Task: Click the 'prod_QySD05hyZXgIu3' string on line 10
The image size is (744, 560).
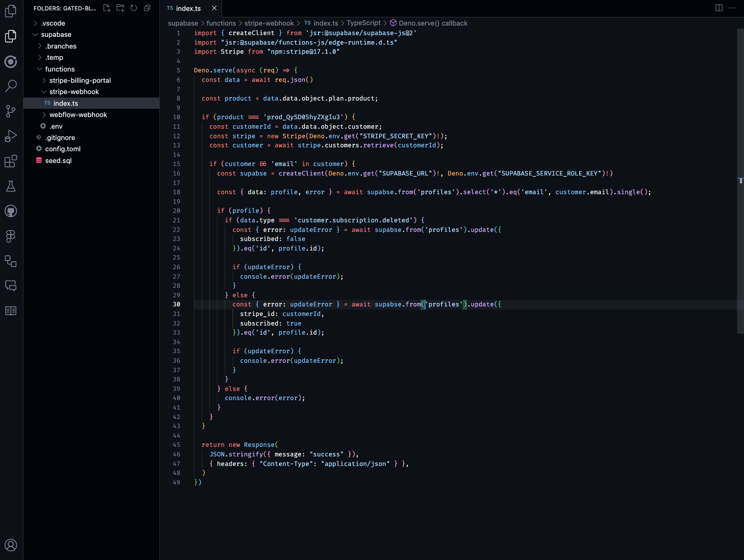Action: pyautogui.click(x=304, y=117)
